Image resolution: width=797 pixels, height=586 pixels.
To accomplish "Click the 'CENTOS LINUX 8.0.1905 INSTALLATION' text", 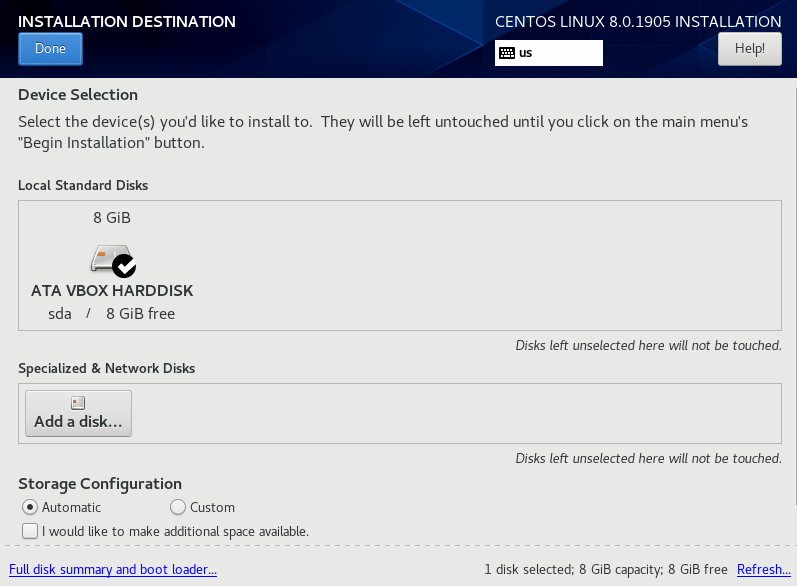I will 638,21.
